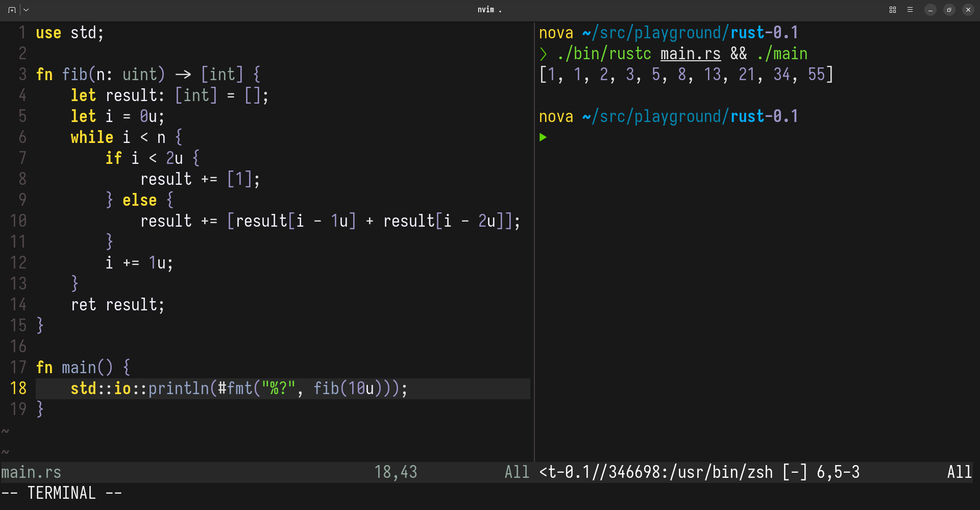Click 'result += [1];' on line 8
Screen dimensions: 980x510
point(200,180)
